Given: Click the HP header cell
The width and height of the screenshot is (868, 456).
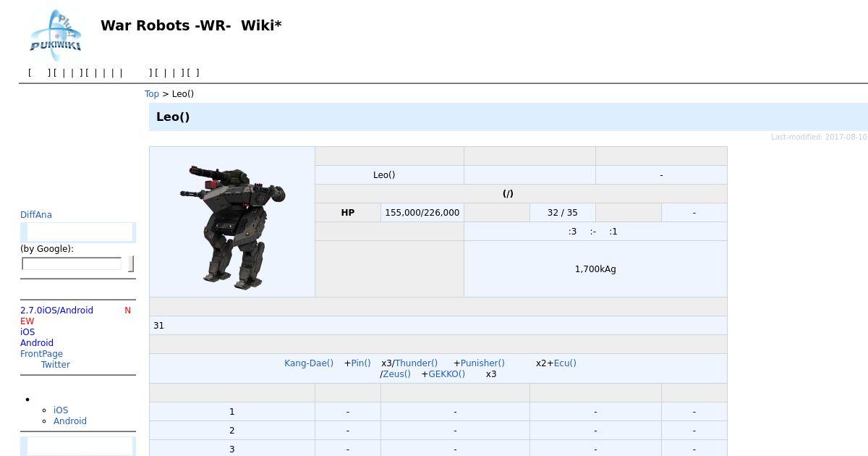Looking at the screenshot, I should click(x=348, y=213).
